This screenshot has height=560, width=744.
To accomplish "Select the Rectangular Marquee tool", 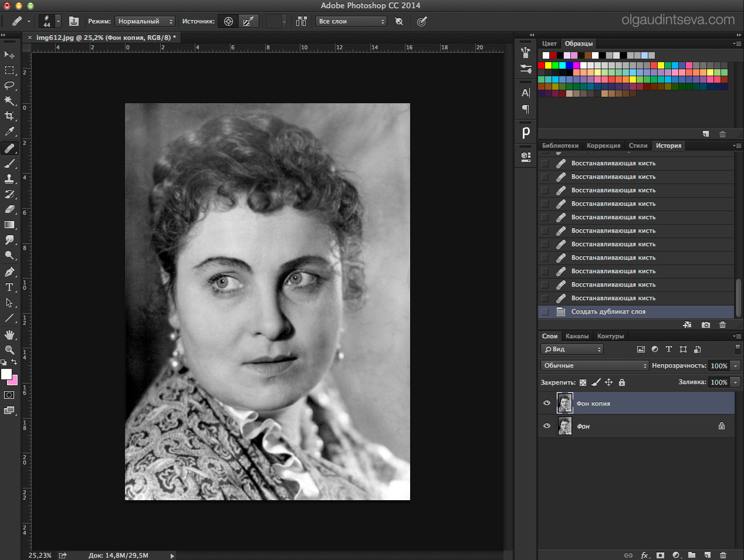I will [x=9, y=70].
